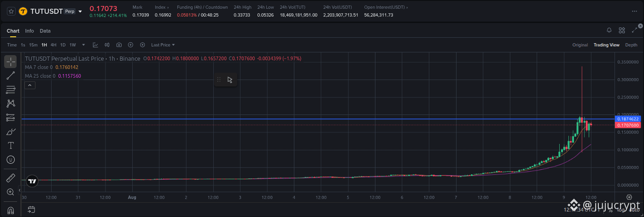Open the long position forecasting tool
Screen dimensions: 644x217
tap(11, 118)
